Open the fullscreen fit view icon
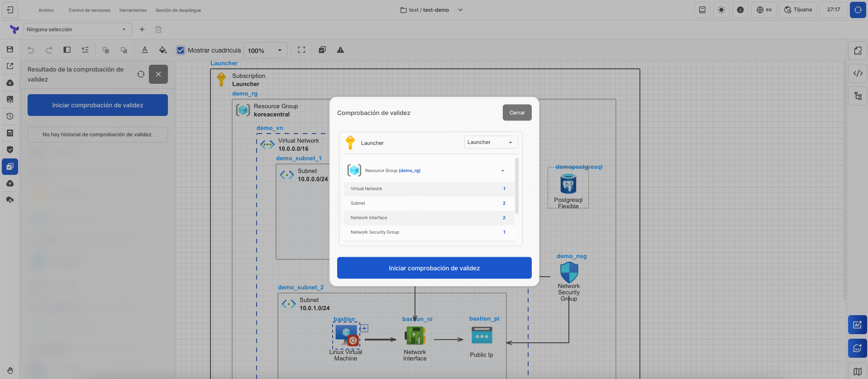The width and height of the screenshot is (868, 379). [x=301, y=50]
